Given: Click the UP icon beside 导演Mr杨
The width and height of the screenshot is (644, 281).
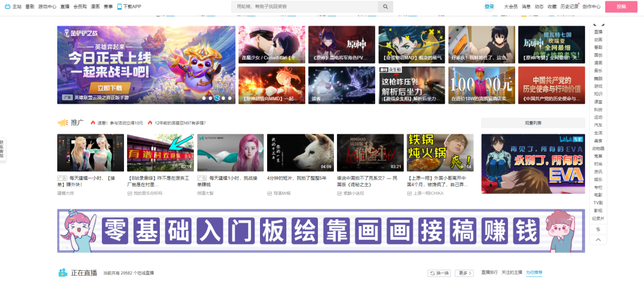Looking at the screenshot, I should pos(270,193).
